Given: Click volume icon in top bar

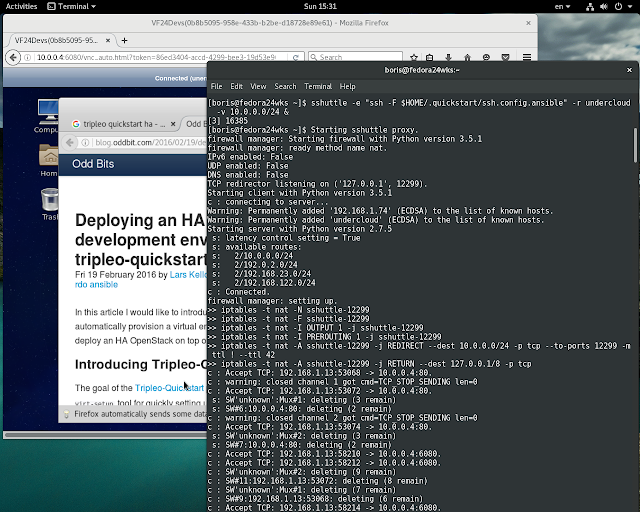Looking at the screenshot, I should pos(604,7).
